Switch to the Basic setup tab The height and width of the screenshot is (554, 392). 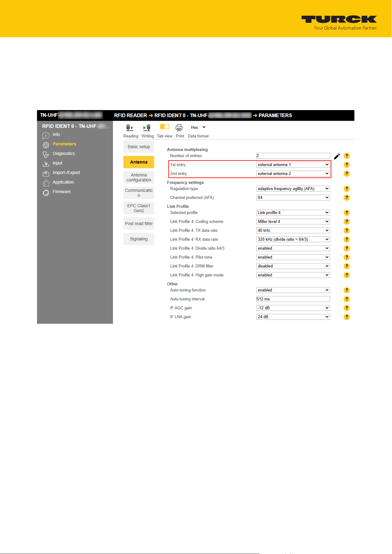[x=139, y=147]
